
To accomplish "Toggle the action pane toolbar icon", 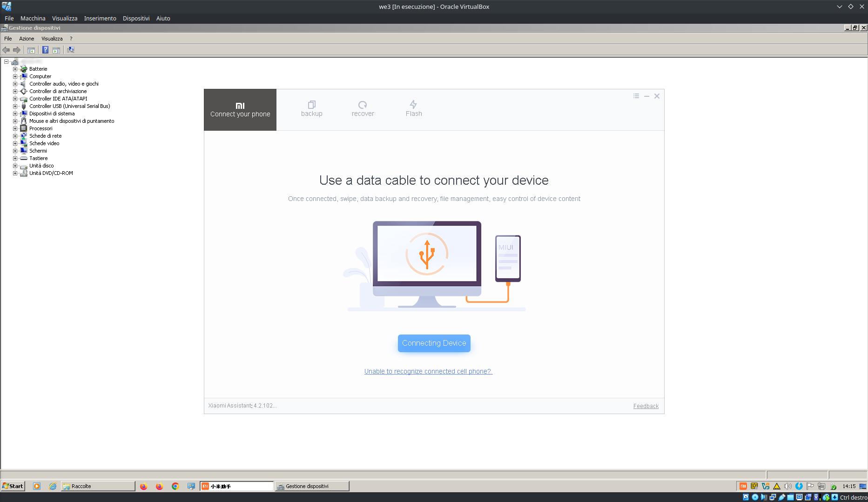I will click(x=56, y=50).
